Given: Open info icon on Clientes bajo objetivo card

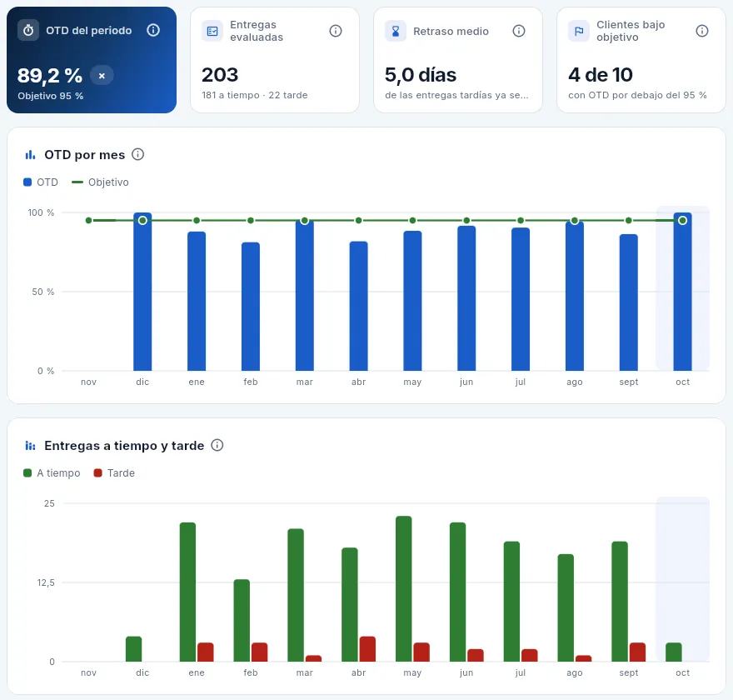Looking at the screenshot, I should 702,31.
